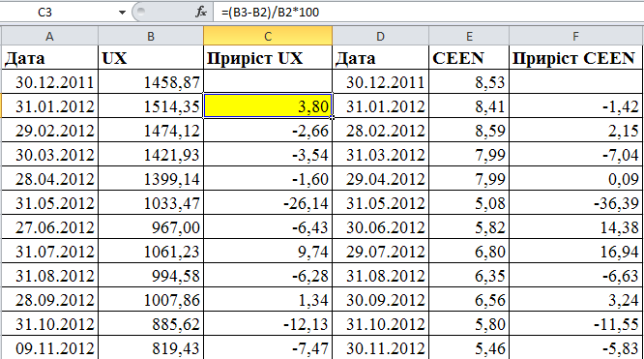
Task: Select cell with value -11,55
Action: pyautogui.click(x=575, y=324)
